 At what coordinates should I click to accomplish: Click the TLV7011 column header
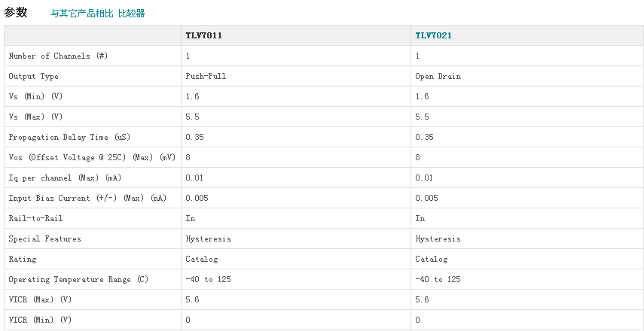tap(203, 35)
